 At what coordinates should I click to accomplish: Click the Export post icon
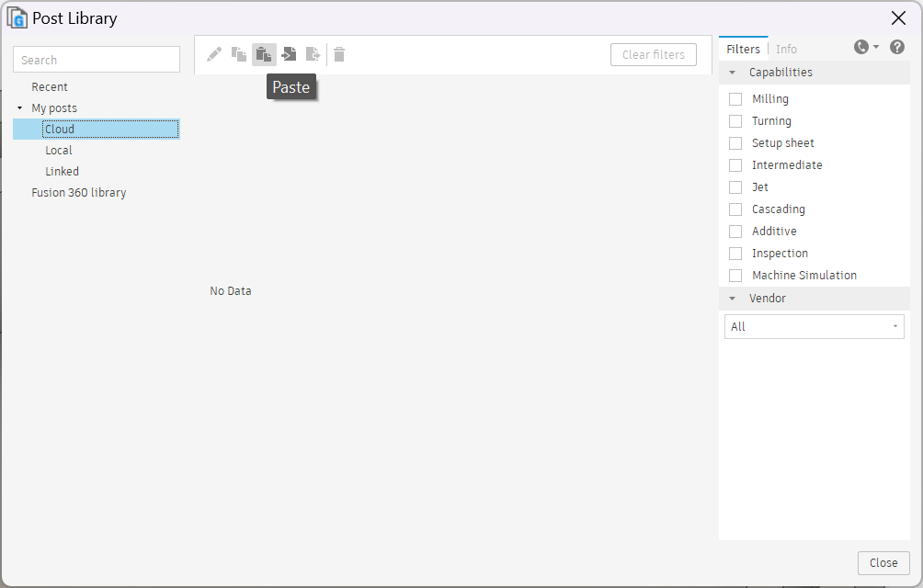pos(313,54)
